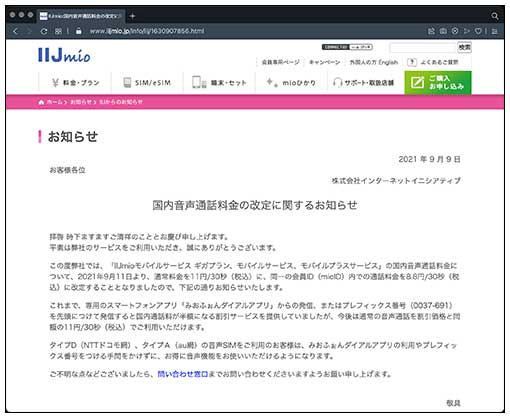Click the address bar URL www.iijmio.jp
The width and height of the screenshot is (510, 418).
coord(147,31)
